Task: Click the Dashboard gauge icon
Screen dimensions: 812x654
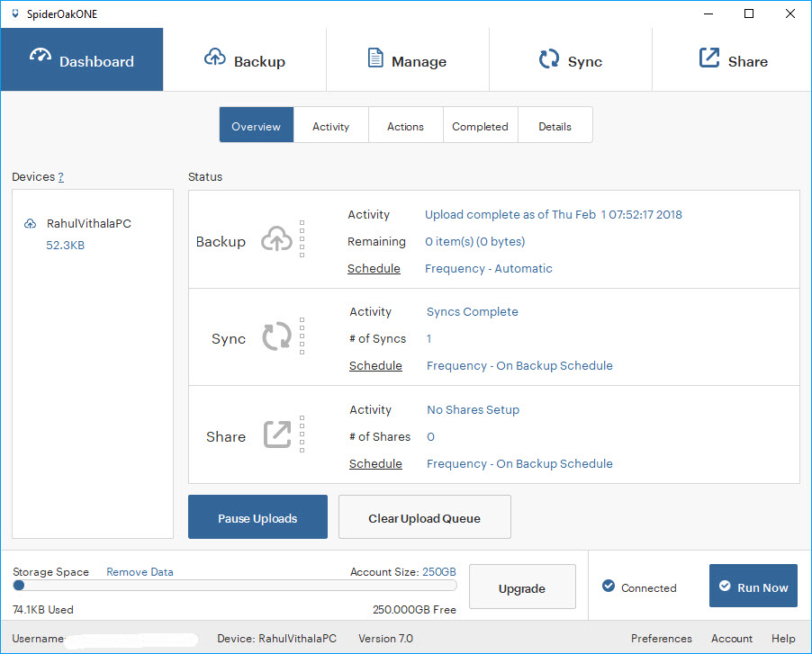Action: coord(41,56)
